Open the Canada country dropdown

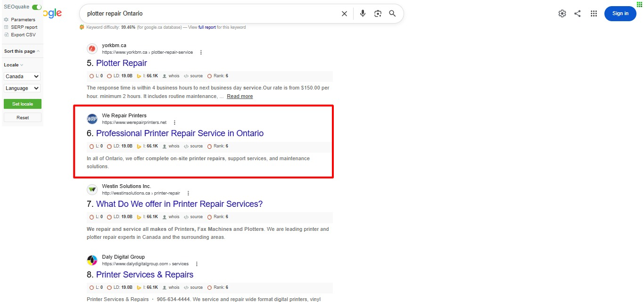tap(22, 76)
